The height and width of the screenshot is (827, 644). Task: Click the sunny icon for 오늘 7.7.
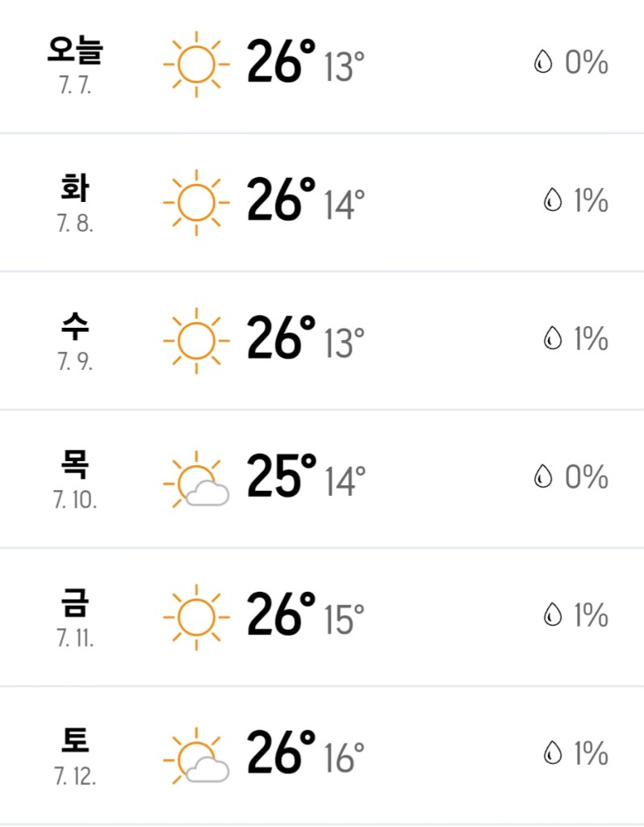pos(196,62)
